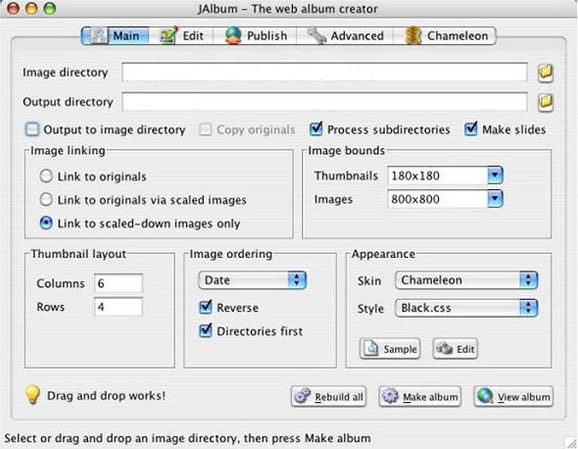578x449 pixels.
Task: Minimize window with the yellow button
Action: pyautogui.click(x=31, y=8)
